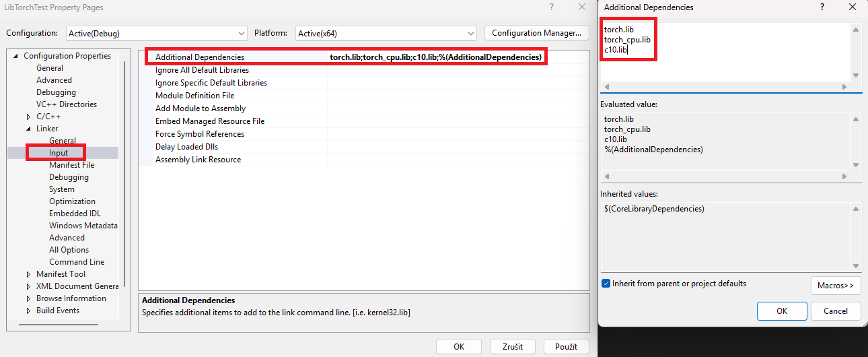Click the Evaluated value scroll down arrow
Image resolution: width=868 pixels, height=357 pixels.
click(856, 165)
